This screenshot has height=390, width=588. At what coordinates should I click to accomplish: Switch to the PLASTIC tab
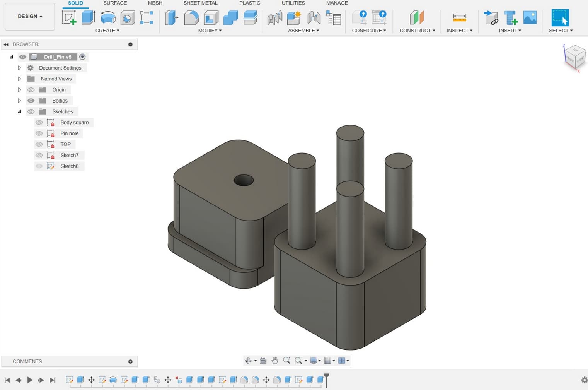(250, 3)
